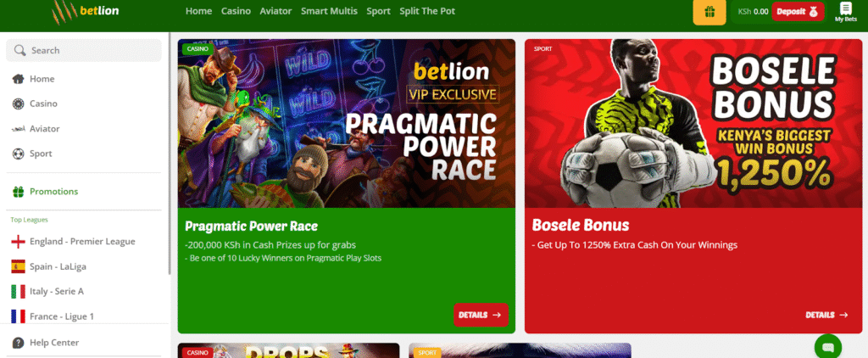This screenshot has width=868, height=358.
Task: Click the yellow gift box icon
Action: click(709, 12)
